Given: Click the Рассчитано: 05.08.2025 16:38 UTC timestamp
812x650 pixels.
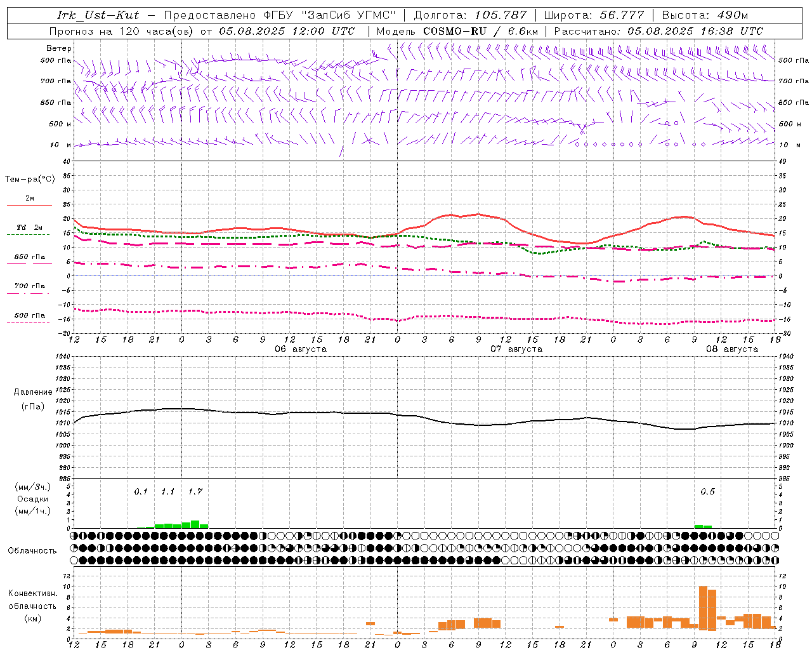Looking at the screenshot, I should (x=658, y=31).
